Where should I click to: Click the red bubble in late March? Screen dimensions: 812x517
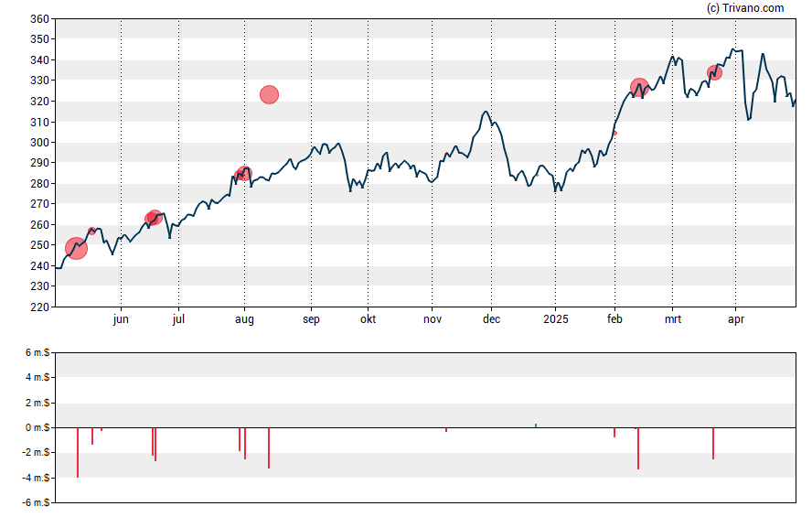[x=714, y=72]
